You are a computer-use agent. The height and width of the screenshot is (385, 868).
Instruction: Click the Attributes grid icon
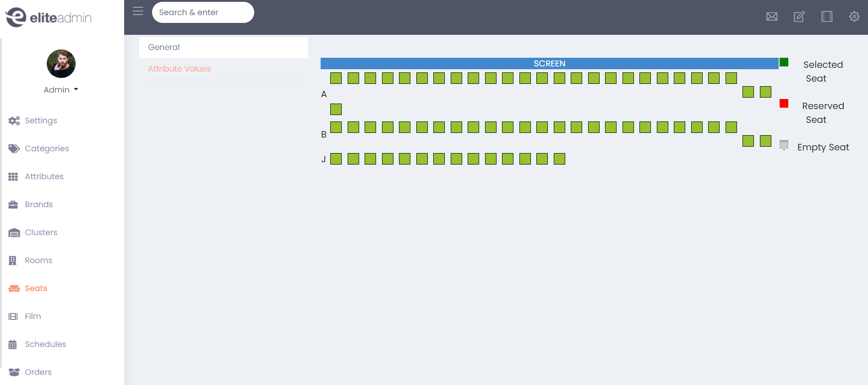point(14,176)
